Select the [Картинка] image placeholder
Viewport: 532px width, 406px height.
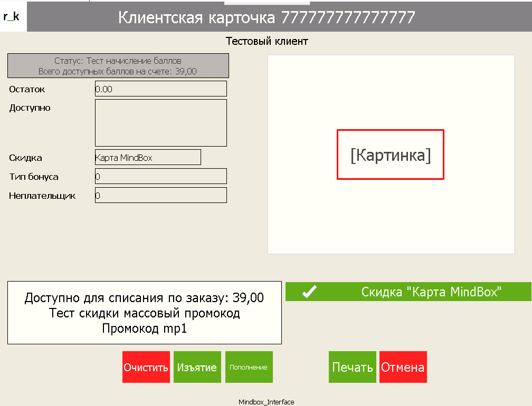coord(390,154)
